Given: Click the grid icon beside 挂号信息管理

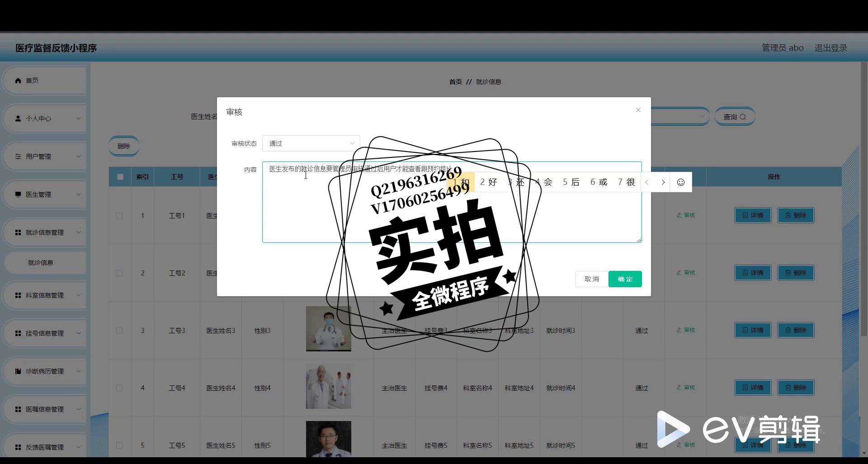Looking at the screenshot, I should tap(18, 333).
